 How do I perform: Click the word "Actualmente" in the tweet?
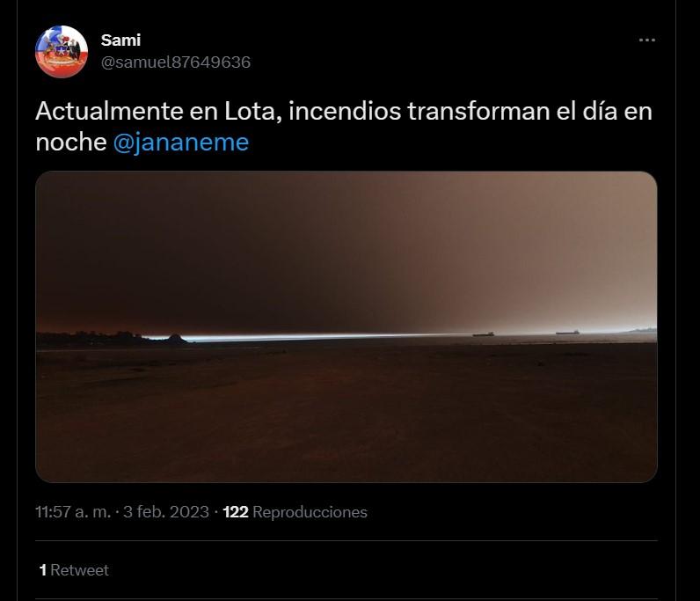coord(109,111)
